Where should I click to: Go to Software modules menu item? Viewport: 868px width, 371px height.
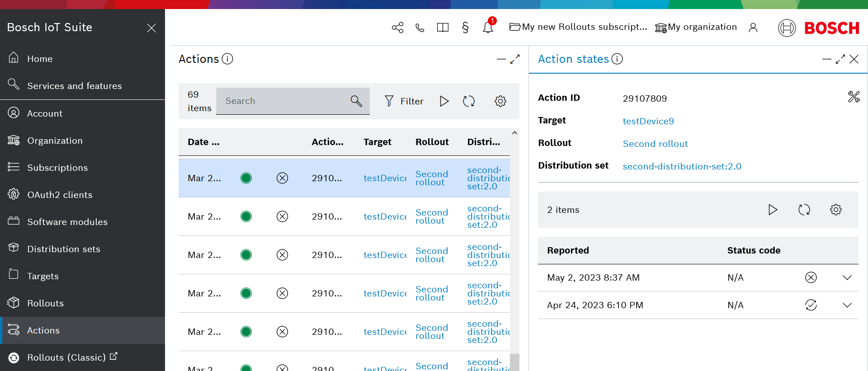tap(67, 222)
